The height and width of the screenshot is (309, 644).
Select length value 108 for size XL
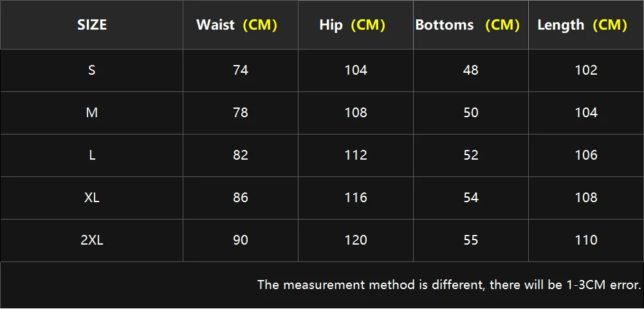586,198
